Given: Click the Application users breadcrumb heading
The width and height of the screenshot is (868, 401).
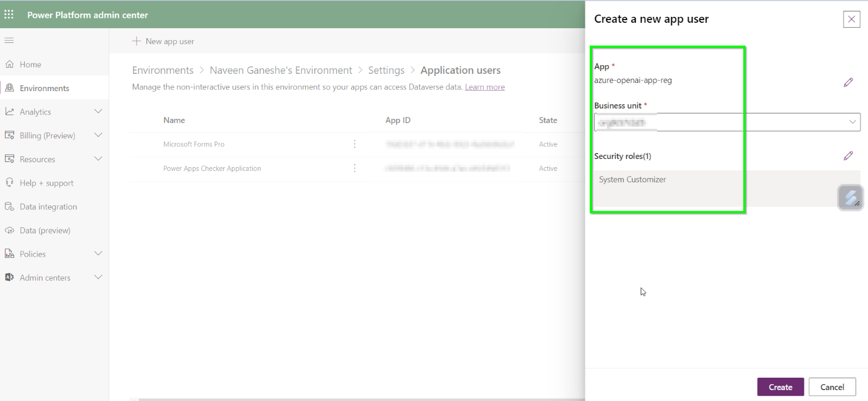Looking at the screenshot, I should [x=461, y=70].
